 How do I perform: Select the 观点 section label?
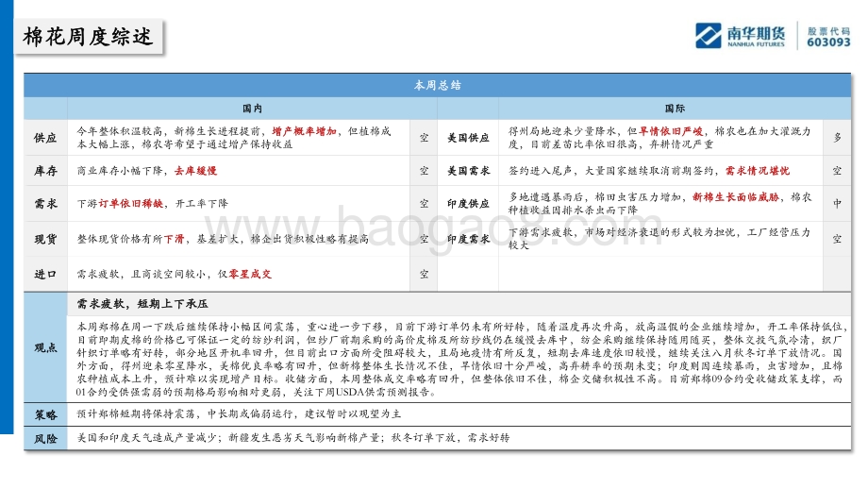[45, 347]
